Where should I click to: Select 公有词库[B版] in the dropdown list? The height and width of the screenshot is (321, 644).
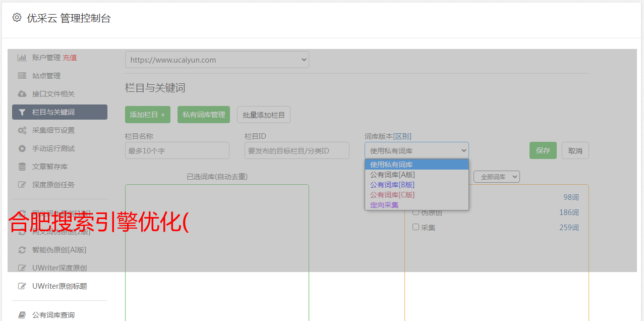(417, 185)
